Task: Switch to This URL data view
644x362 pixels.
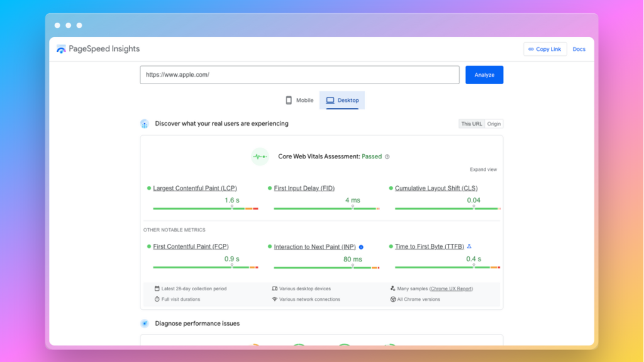Action: coord(472,124)
